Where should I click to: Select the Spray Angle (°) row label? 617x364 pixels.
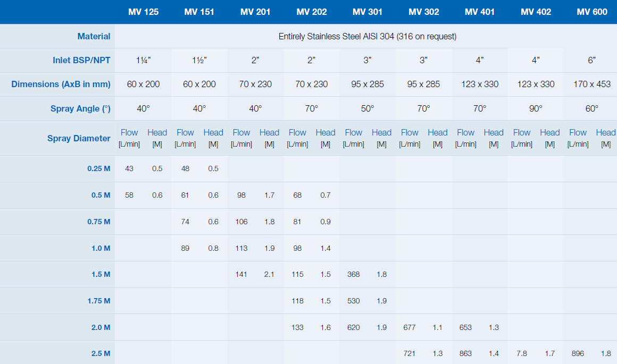pyautogui.click(x=80, y=108)
